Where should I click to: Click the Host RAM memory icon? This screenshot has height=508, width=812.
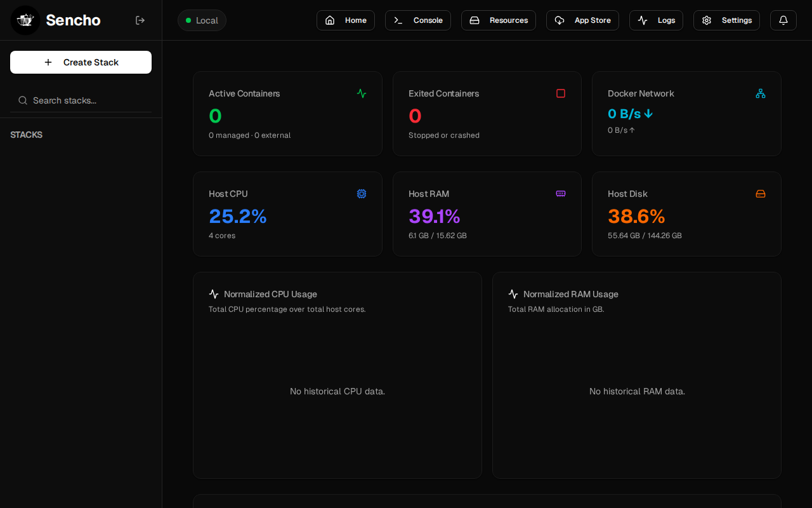(x=561, y=194)
